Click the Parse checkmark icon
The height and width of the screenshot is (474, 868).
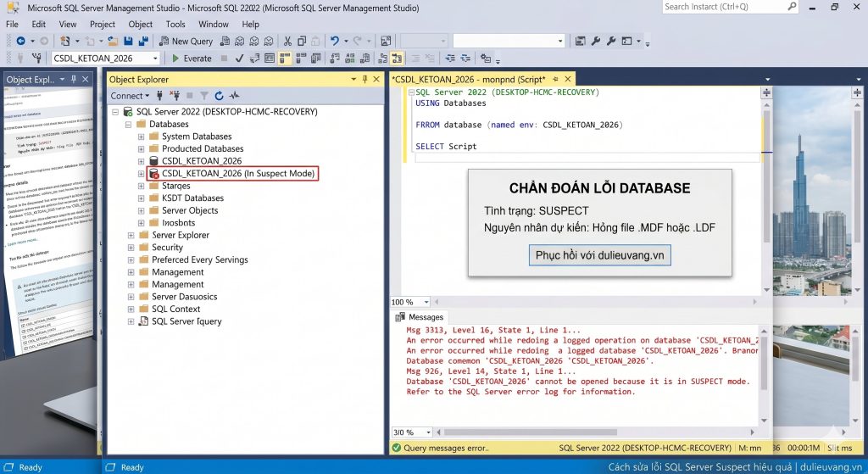tap(240, 59)
